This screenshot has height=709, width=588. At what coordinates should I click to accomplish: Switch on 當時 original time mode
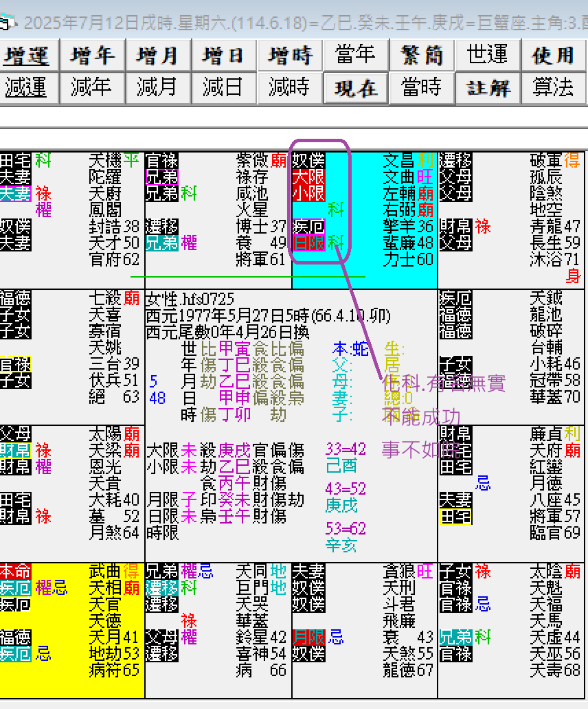(x=422, y=88)
